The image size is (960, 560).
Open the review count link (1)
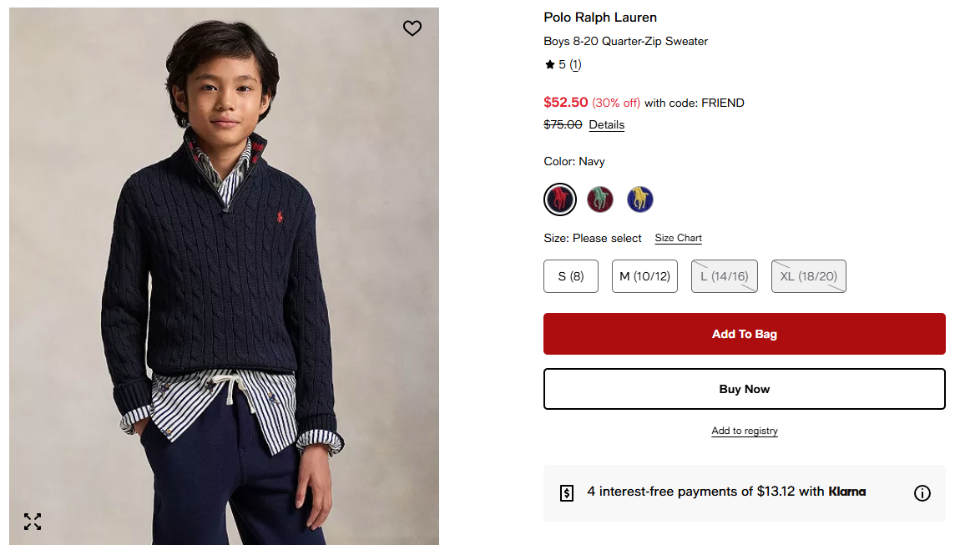[576, 64]
